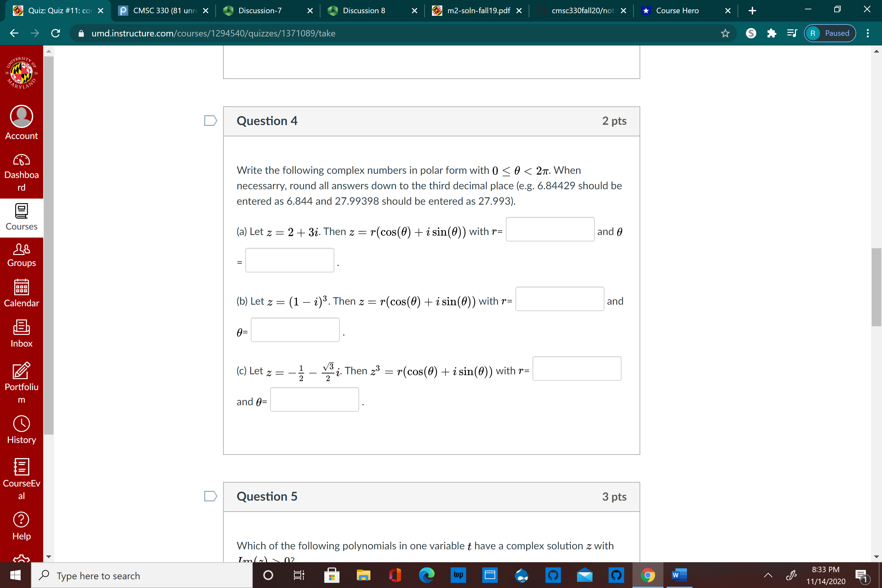
Task: View the Canvas Calendar
Action: [21, 293]
